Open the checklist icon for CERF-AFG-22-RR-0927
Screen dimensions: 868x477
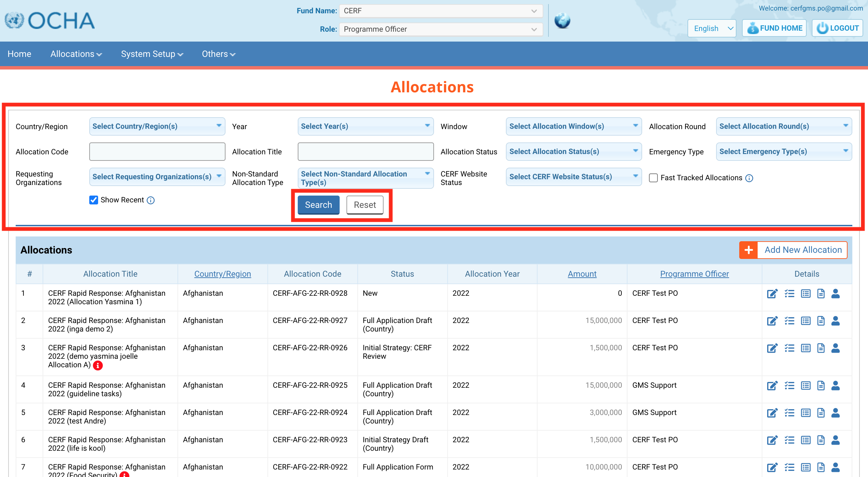point(789,321)
